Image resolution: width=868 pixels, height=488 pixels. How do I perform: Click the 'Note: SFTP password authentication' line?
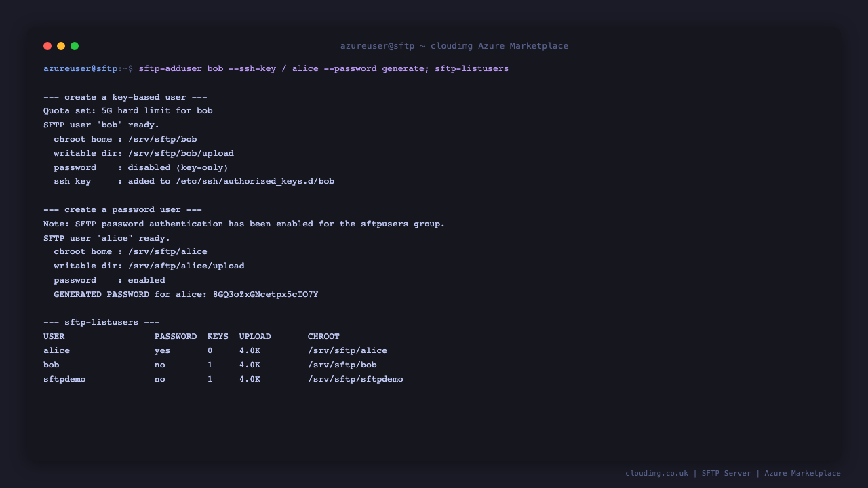(x=244, y=224)
